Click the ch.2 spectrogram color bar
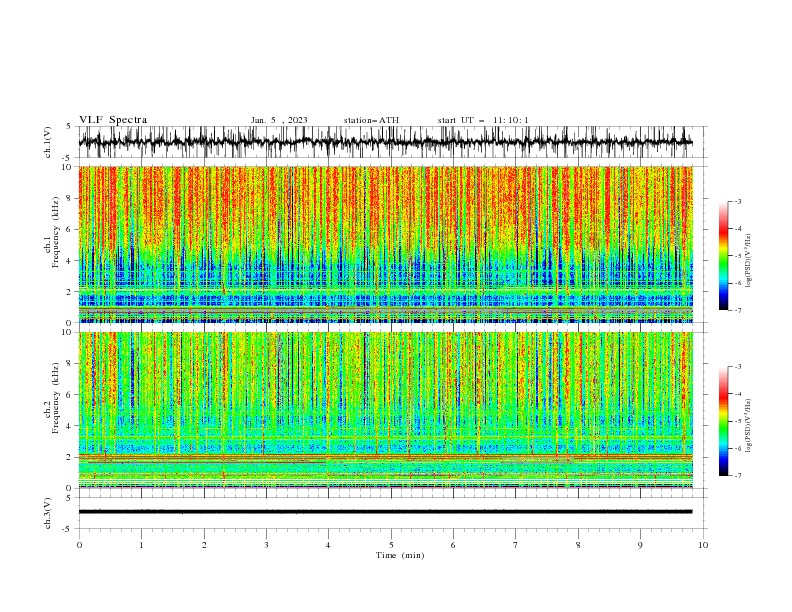This screenshot has width=792, height=612. click(x=723, y=421)
